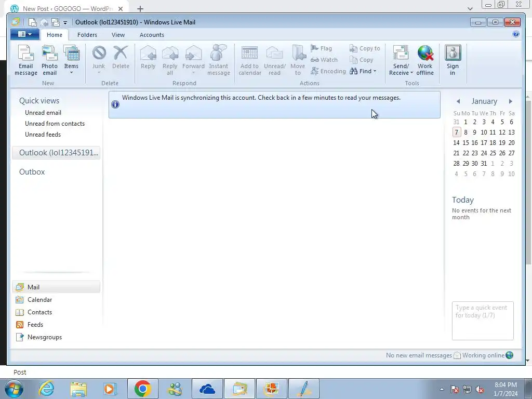Open Help with the question mark icon

pyautogui.click(x=516, y=34)
